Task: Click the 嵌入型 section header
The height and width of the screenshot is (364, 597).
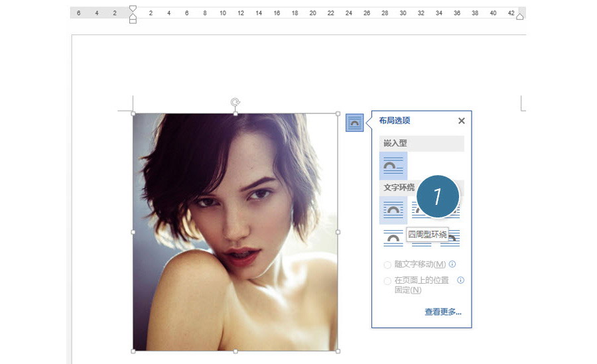Action: coord(422,143)
